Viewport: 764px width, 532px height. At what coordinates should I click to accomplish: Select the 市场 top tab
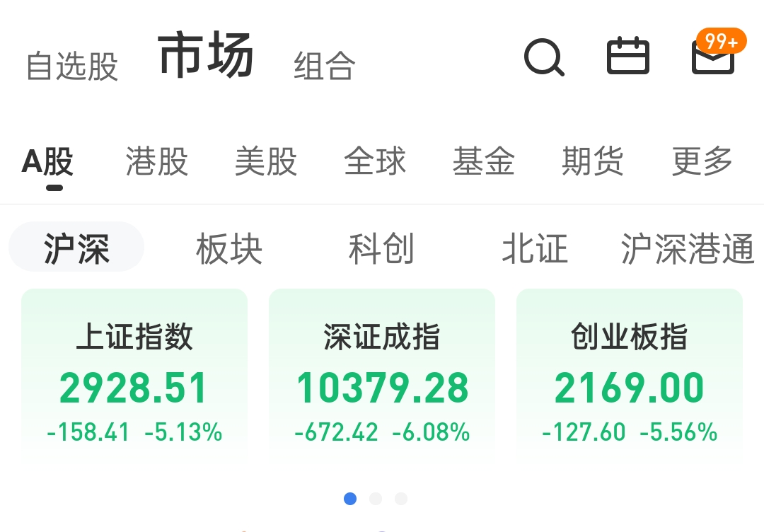coord(206,57)
